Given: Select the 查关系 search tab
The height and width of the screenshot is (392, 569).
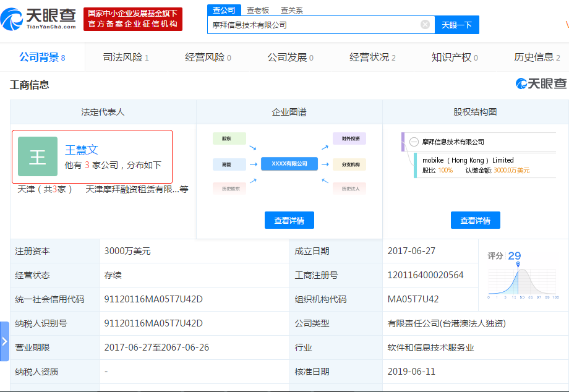Looking at the screenshot, I should point(291,10).
